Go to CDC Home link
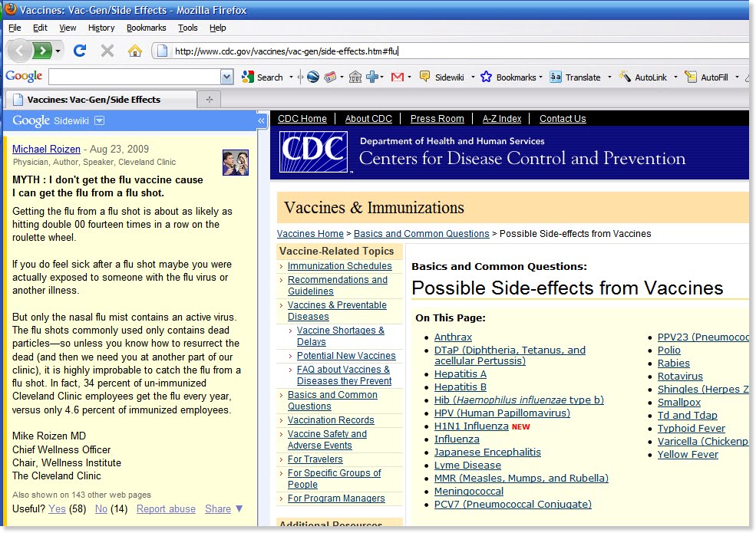This screenshot has height=533, width=756. click(x=302, y=119)
